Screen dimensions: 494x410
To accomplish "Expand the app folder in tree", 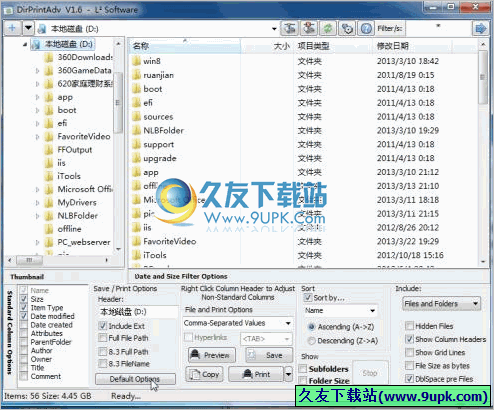I will 38,97.
